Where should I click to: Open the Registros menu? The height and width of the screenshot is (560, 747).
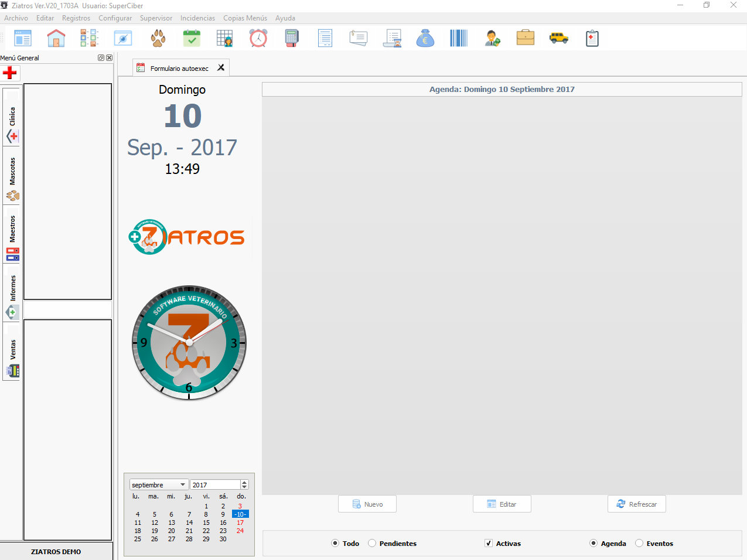tap(76, 18)
